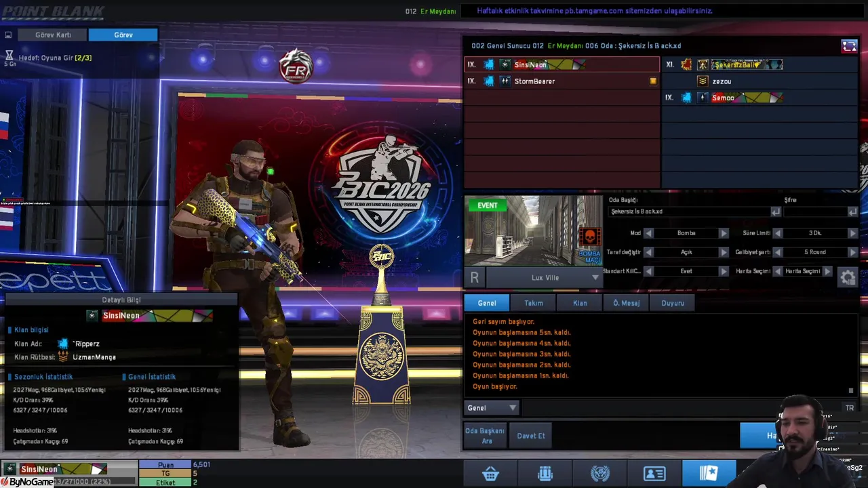Click the EVENT badge on map preview
The height and width of the screenshot is (488, 868).
pyautogui.click(x=487, y=205)
